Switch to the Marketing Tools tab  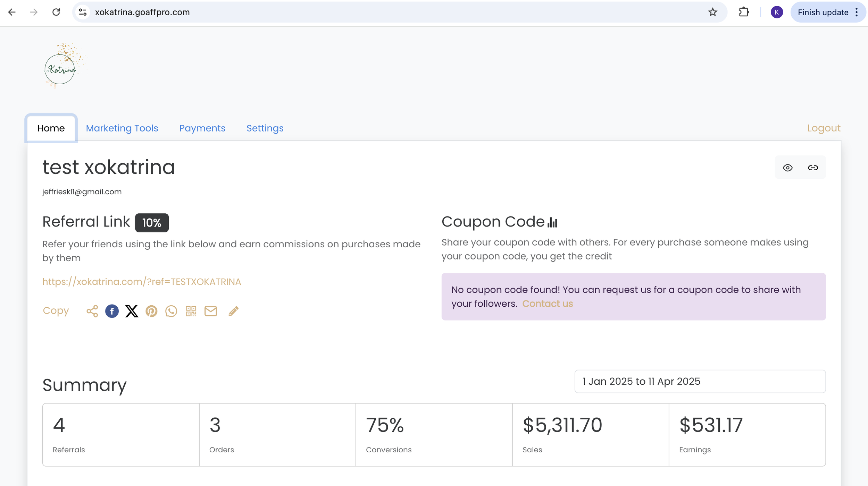122,128
